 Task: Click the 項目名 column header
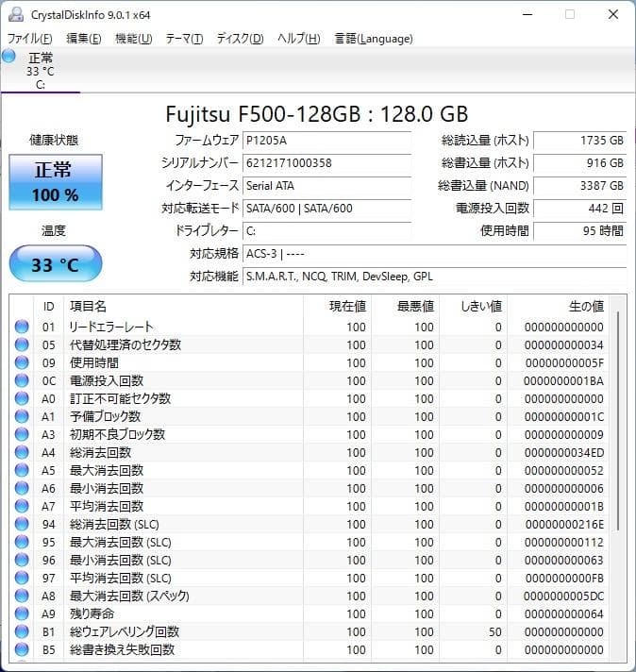click(183, 306)
